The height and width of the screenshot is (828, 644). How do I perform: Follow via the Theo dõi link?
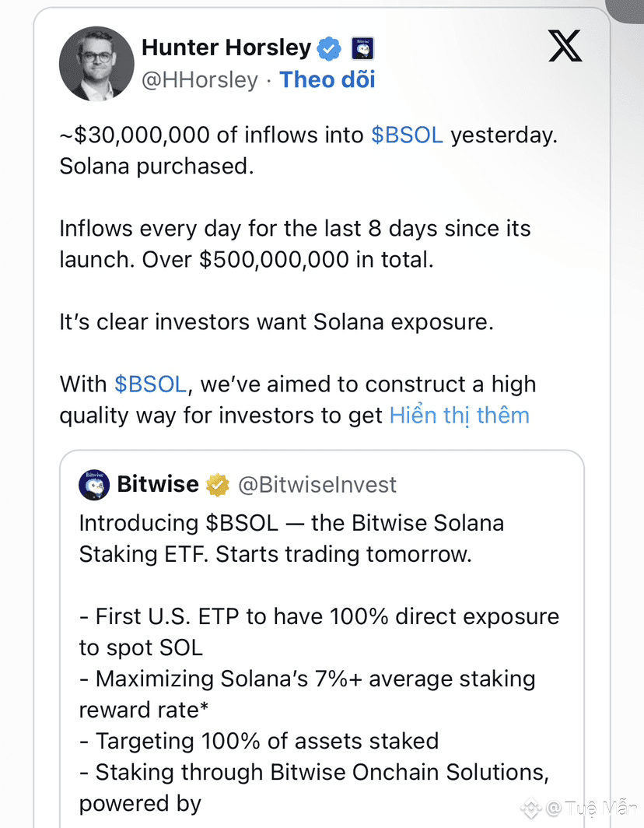point(327,80)
